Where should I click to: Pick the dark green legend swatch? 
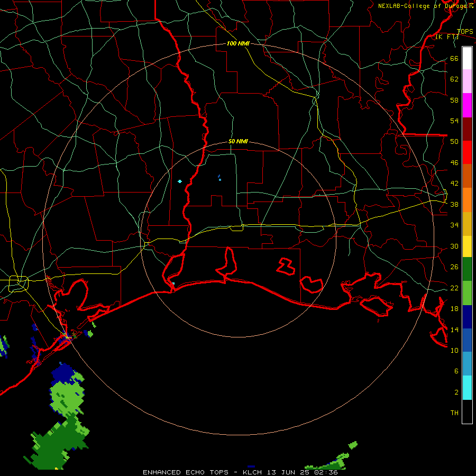click(x=467, y=269)
